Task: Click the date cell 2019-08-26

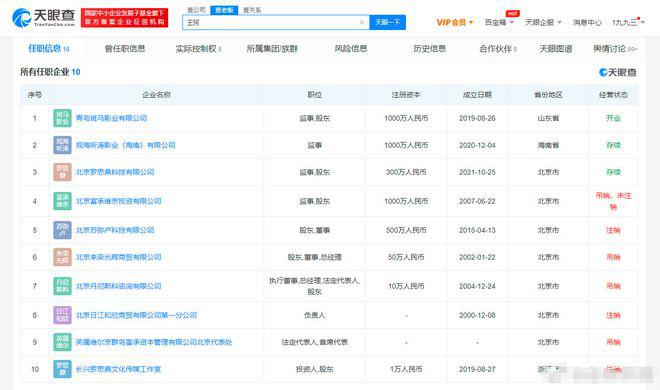Action: pyautogui.click(x=477, y=118)
